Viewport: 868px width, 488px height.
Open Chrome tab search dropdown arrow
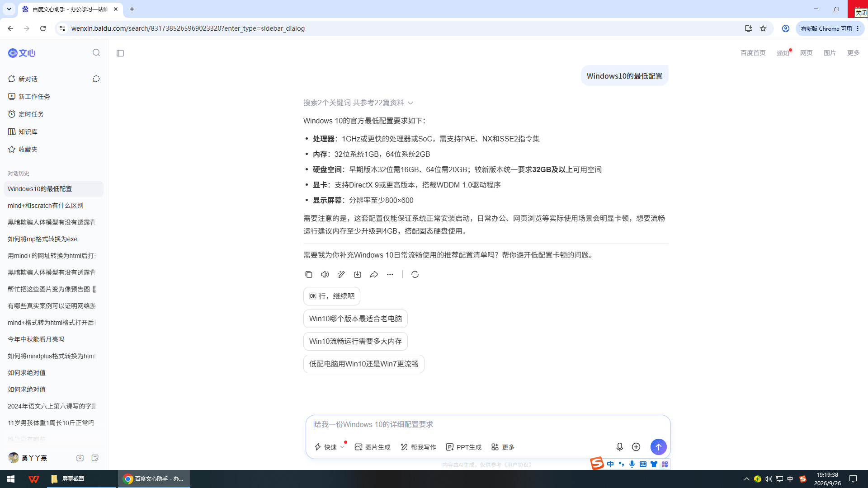tap(9, 9)
